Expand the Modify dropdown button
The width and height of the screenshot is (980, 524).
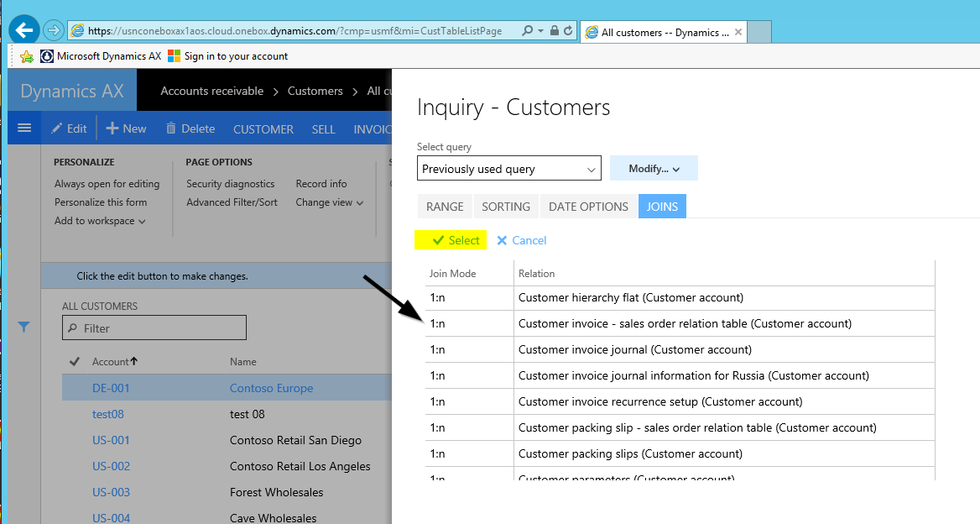click(654, 169)
